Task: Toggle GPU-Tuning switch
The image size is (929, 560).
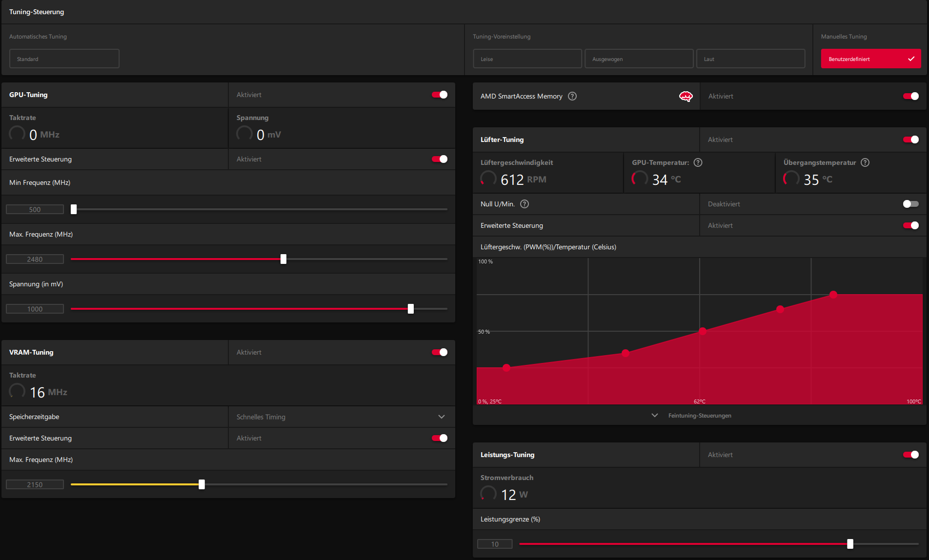Action: click(440, 95)
